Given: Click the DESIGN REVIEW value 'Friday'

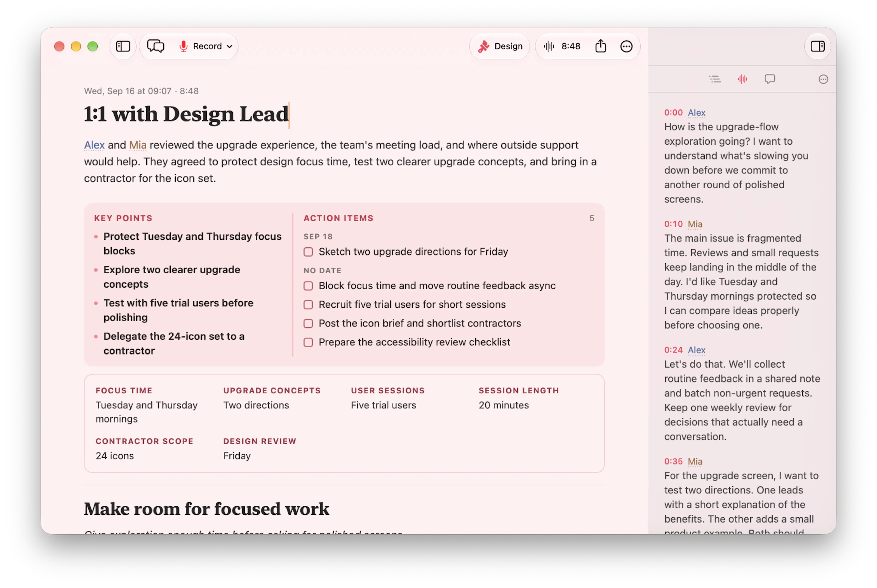Looking at the screenshot, I should [x=237, y=456].
